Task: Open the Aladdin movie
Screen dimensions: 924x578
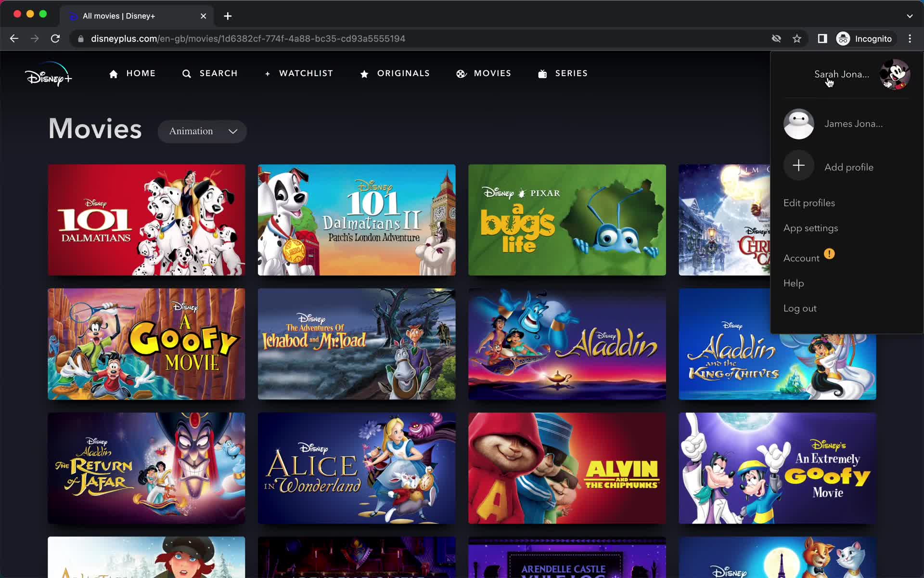Action: (x=567, y=344)
